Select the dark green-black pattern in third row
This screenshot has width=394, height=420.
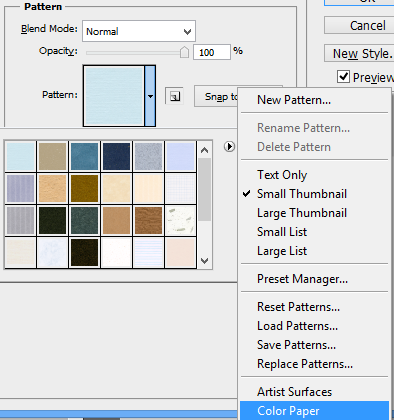(53, 220)
